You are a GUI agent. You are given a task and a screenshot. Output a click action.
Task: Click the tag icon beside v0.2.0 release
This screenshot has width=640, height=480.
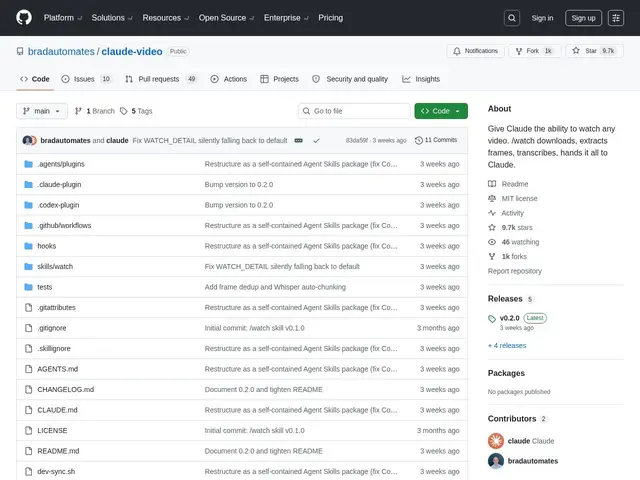[x=492, y=319]
